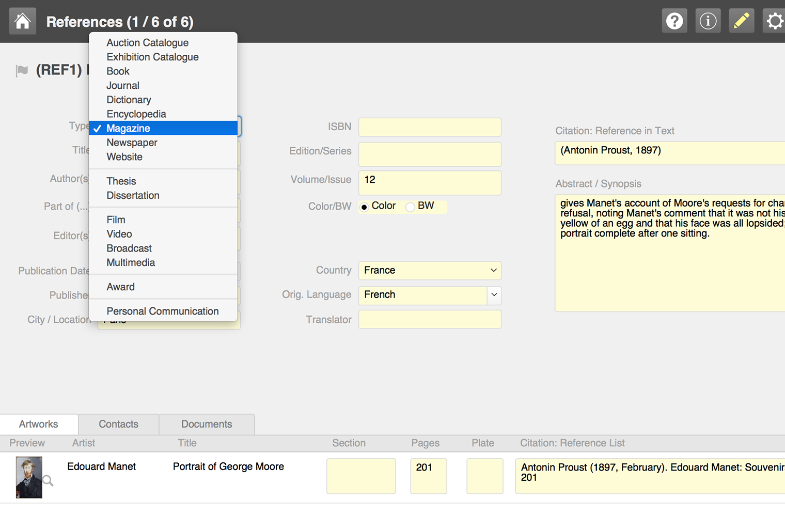The height and width of the screenshot is (532, 785).
Task: Select Exhibition Catalogue in the type menu
Action: [x=152, y=57]
